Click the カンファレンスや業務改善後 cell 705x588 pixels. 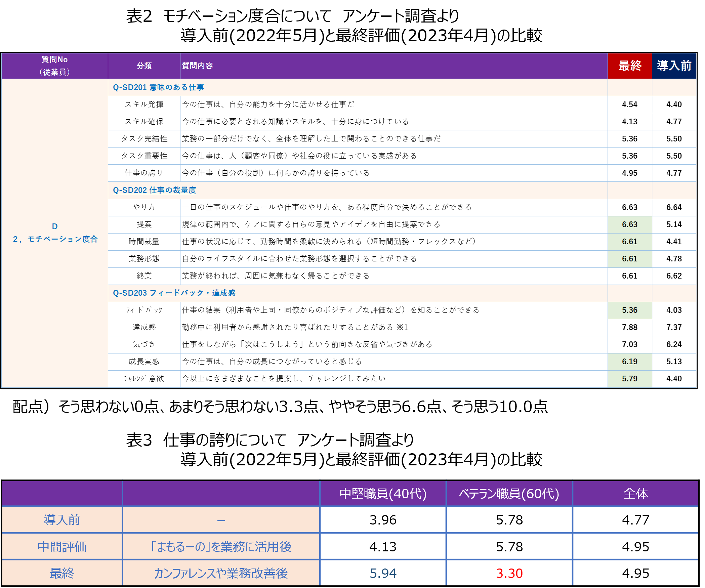tap(221, 573)
